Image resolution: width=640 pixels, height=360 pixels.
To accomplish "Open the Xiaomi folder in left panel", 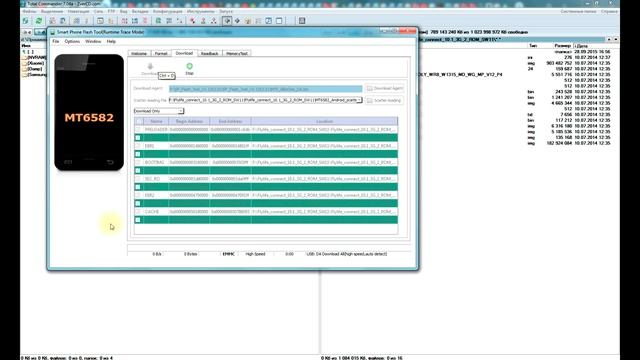I will coord(33,63).
